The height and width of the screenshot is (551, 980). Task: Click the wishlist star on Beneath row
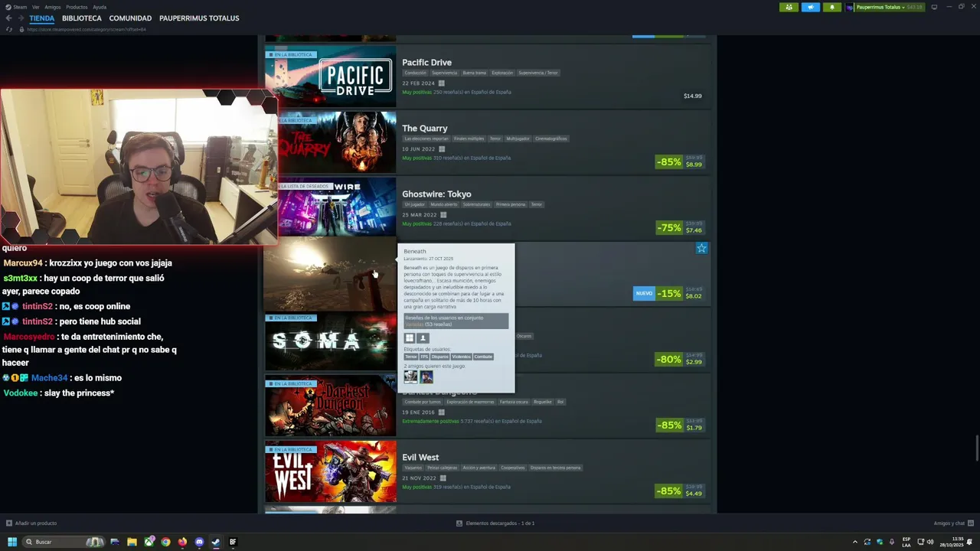[701, 249]
